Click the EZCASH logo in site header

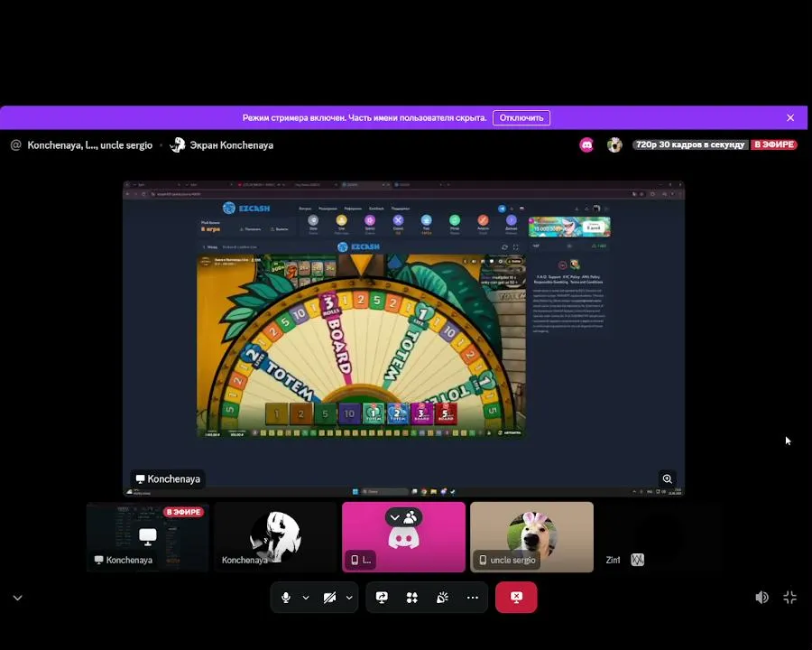pos(246,209)
